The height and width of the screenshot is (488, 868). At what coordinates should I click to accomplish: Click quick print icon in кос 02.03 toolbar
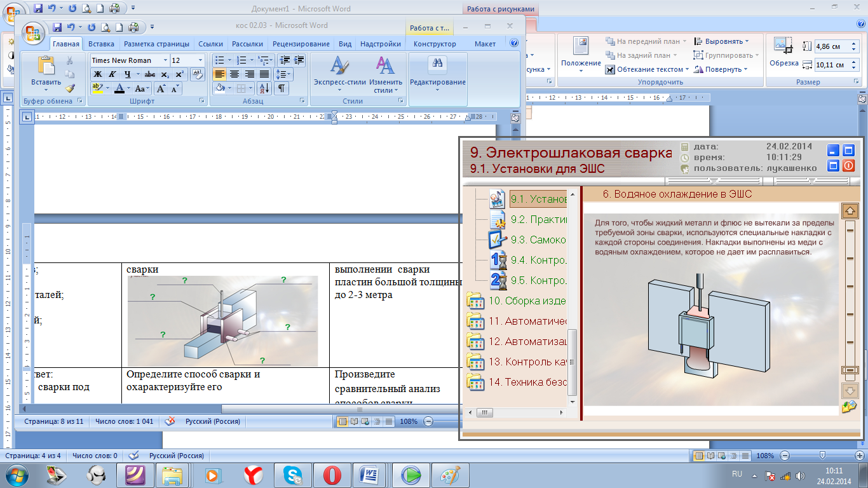point(133,27)
